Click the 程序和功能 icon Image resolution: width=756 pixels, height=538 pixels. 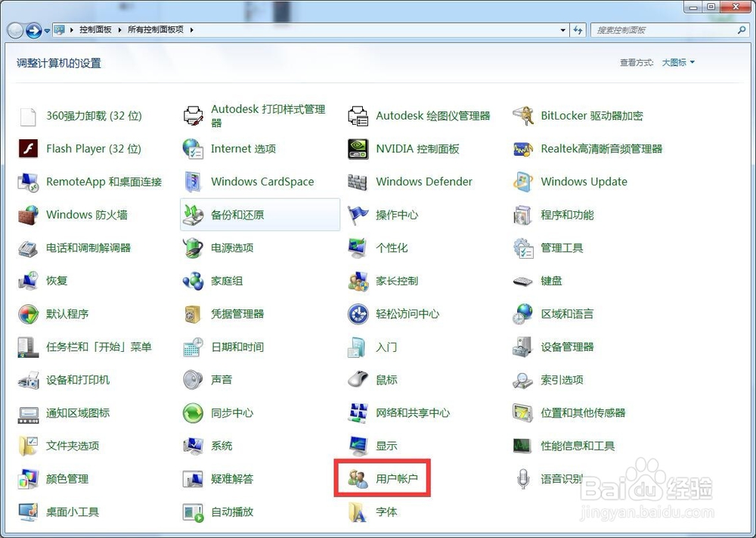522,215
